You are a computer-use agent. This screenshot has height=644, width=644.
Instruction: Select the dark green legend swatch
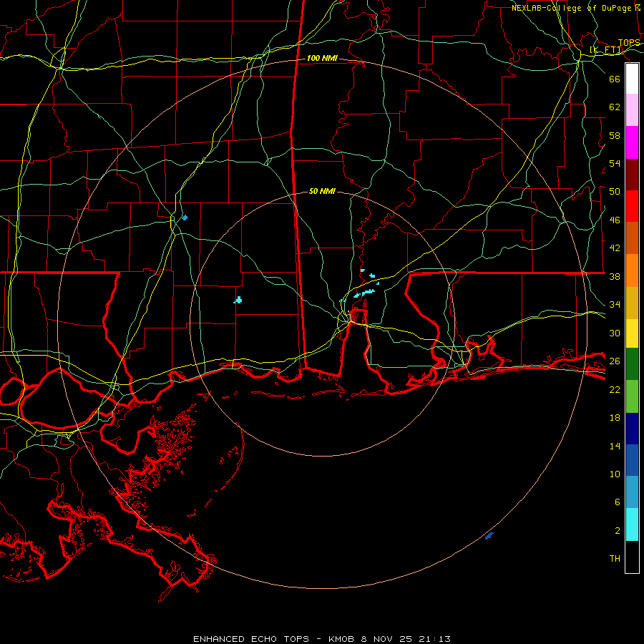(632, 364)
